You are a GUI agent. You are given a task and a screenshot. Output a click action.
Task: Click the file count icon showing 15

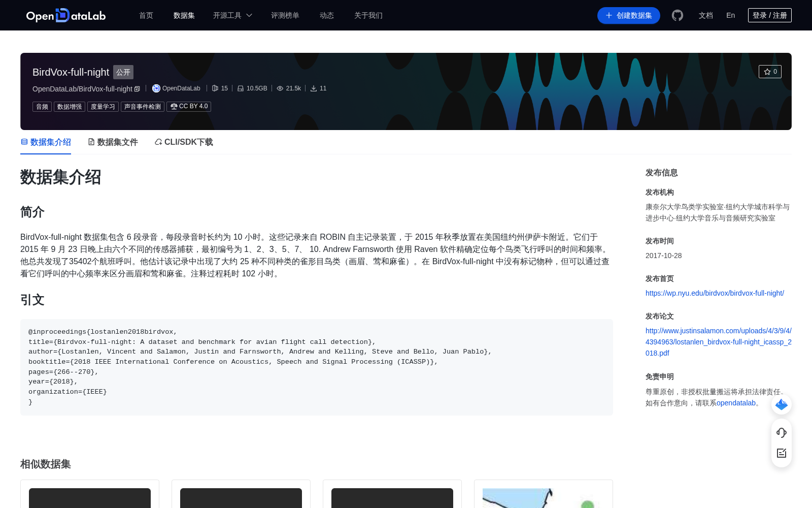215,88
